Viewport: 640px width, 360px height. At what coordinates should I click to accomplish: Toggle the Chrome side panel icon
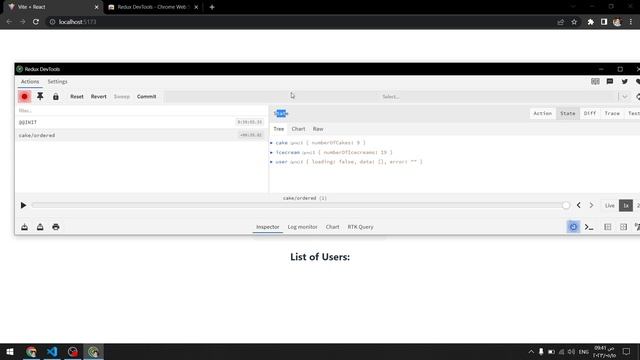pos(604,22)
